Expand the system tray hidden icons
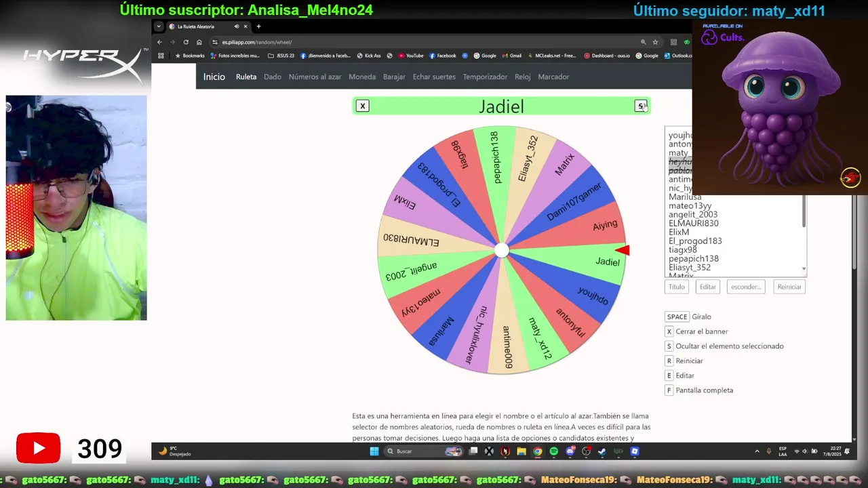This screenshot has width=868, height=488. pos(757,451)
